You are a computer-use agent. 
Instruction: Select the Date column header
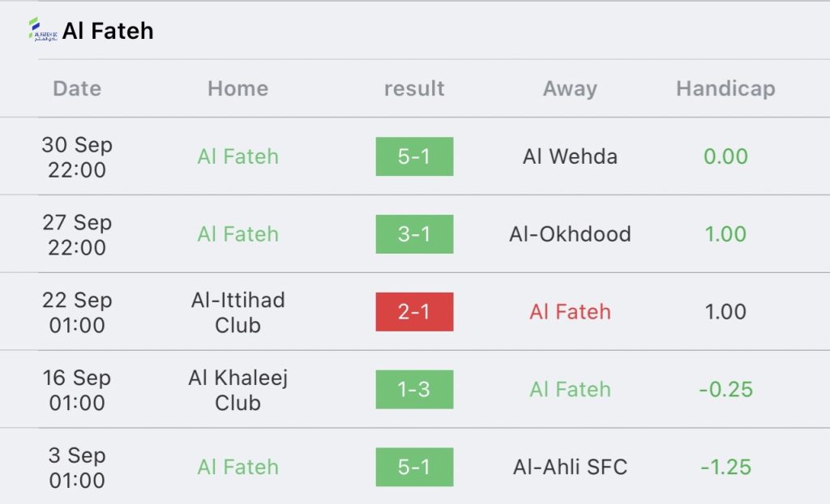tap(77, 88)
